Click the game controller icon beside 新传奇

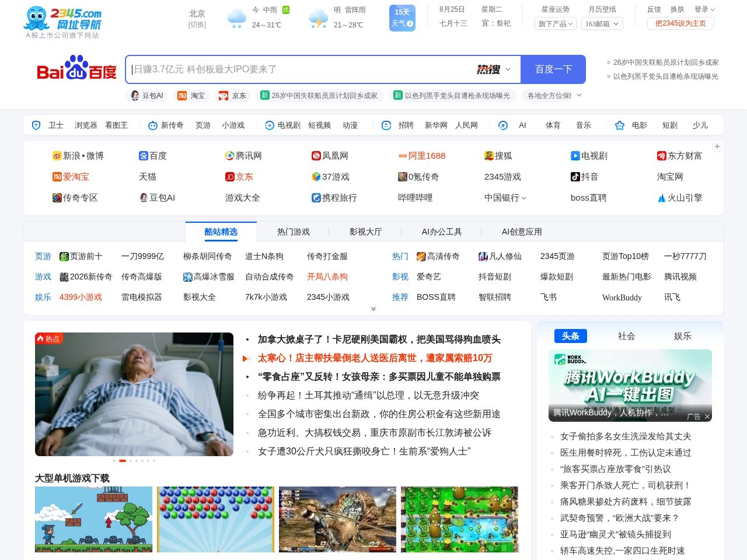pos(153,125)
